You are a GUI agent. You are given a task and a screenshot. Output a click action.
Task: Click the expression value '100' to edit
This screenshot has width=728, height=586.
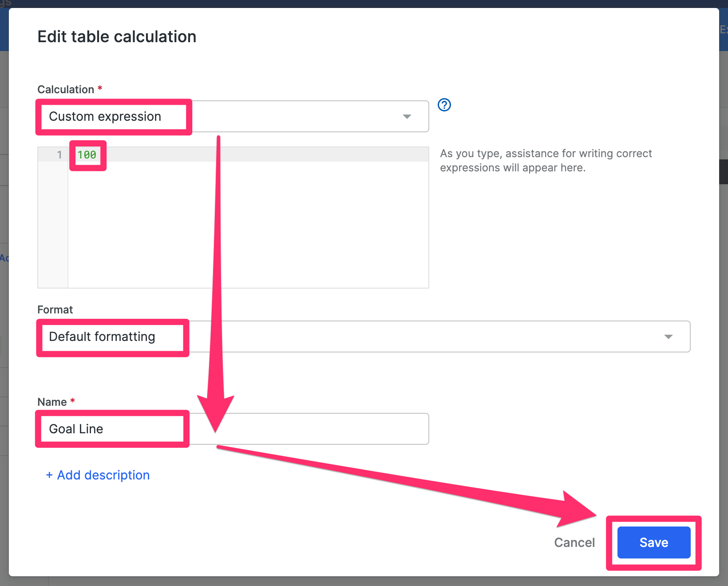[x=87, y=155]
